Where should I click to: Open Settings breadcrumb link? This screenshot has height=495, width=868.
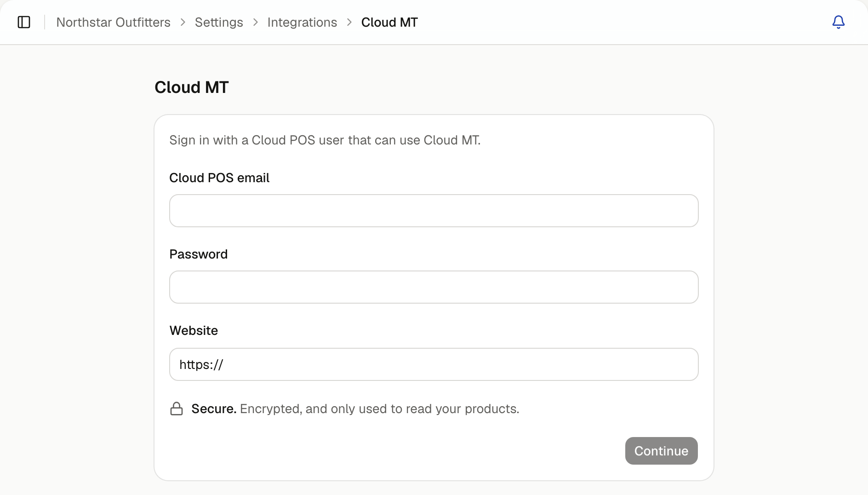point(219,22)
